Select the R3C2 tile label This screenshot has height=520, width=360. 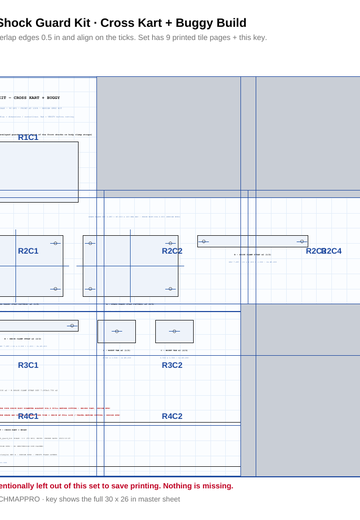[x=172, y=365]
